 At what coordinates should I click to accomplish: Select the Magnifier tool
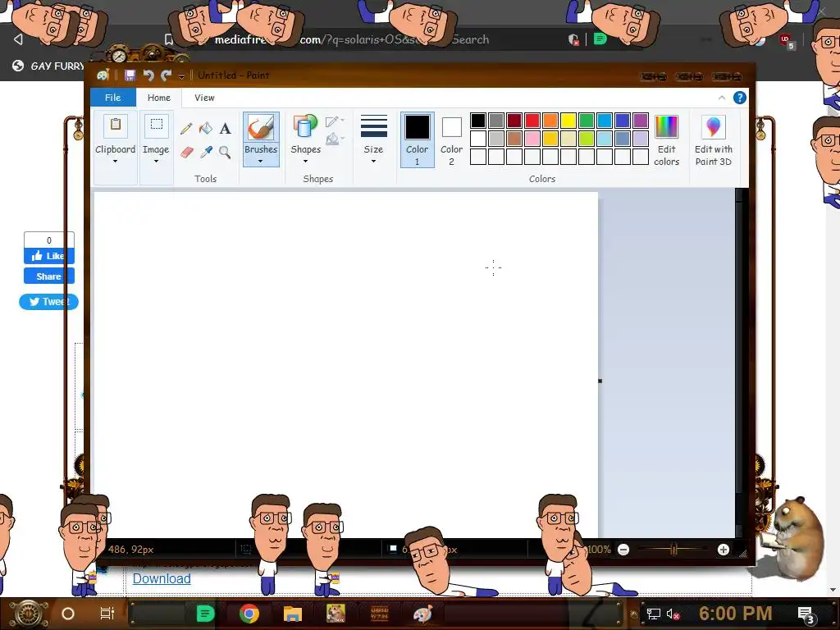pos(225,153)
